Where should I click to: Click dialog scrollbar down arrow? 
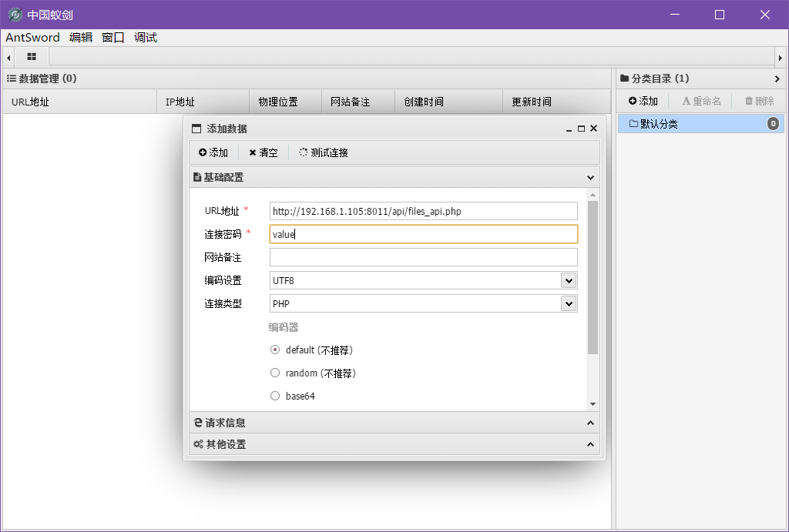point(593,404)
